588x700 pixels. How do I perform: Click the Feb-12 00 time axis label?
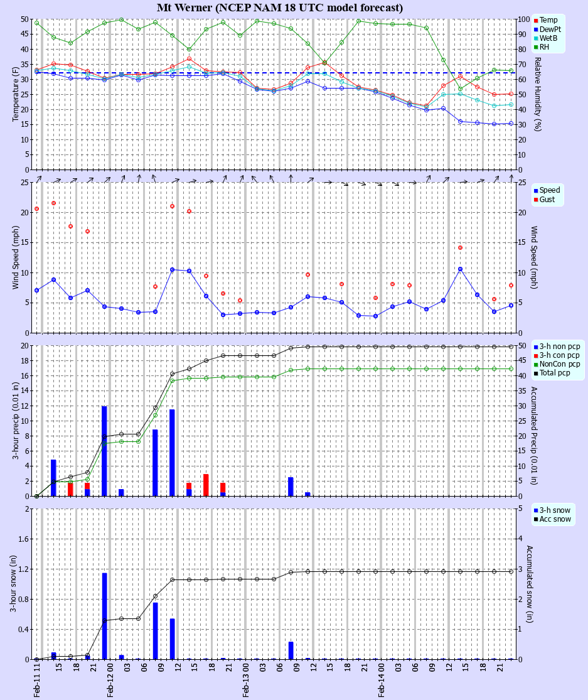coord(110,681)
